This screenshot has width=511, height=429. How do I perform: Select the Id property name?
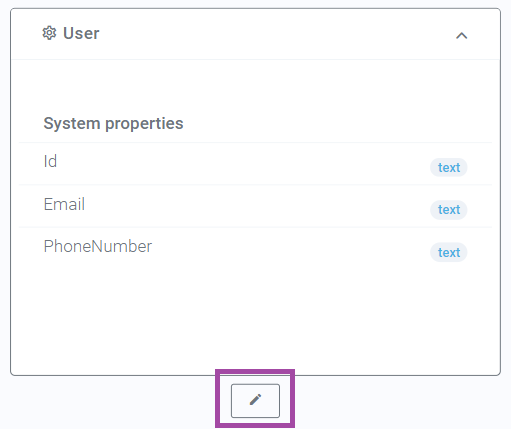pyautogui.click(x=50, y=161)
